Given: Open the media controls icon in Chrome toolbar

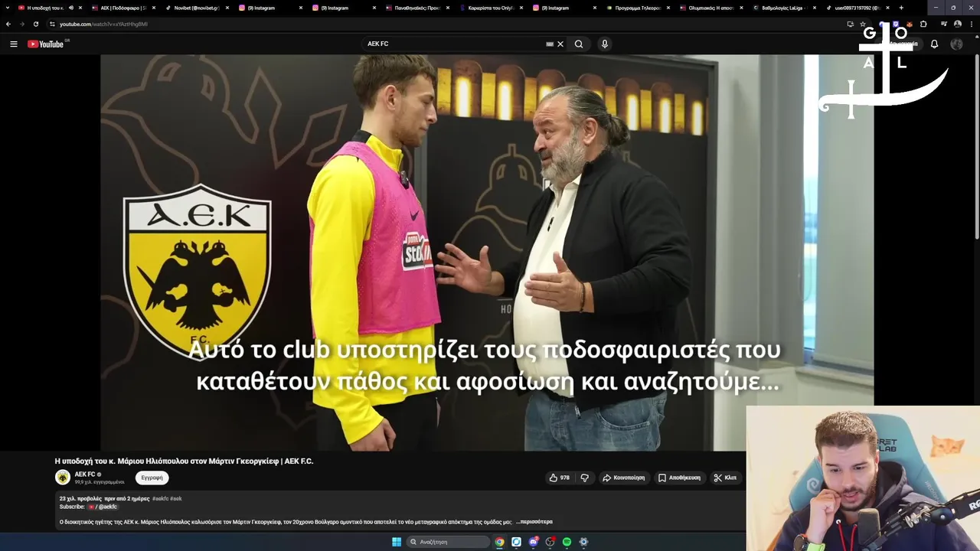Looking at the screenshot, I should 944,24.
